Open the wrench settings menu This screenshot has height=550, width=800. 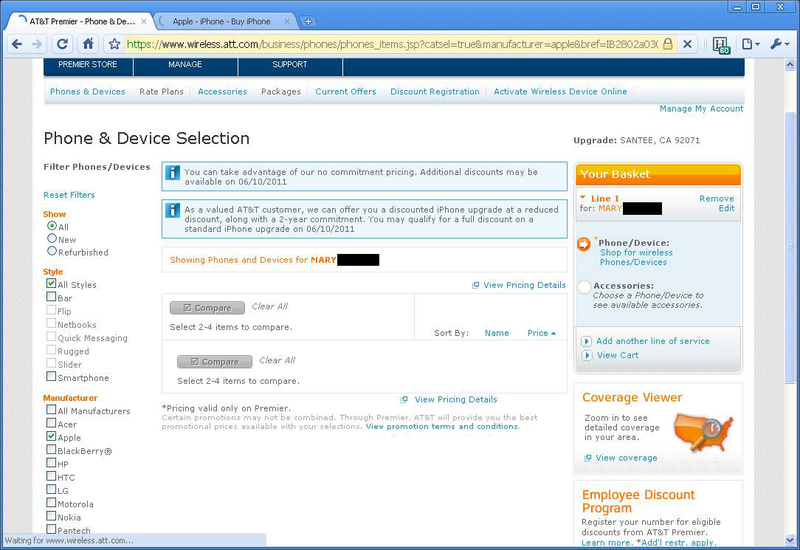point(779,44)
